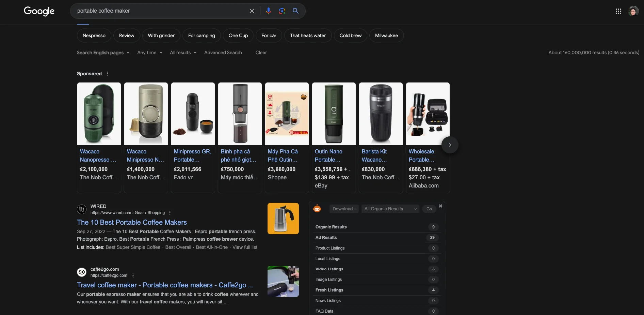Open the Máy Pha Cà Phê Shopee ad
644x315 pixels.
[287, 138]
